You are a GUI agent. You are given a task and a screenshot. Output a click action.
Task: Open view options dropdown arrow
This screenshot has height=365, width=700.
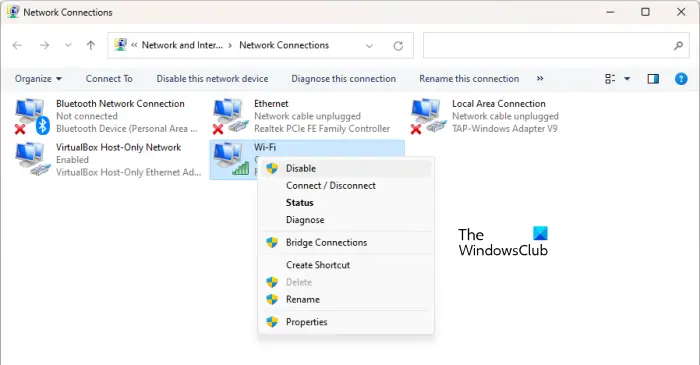pyautogui.click(x=627, y=79)
